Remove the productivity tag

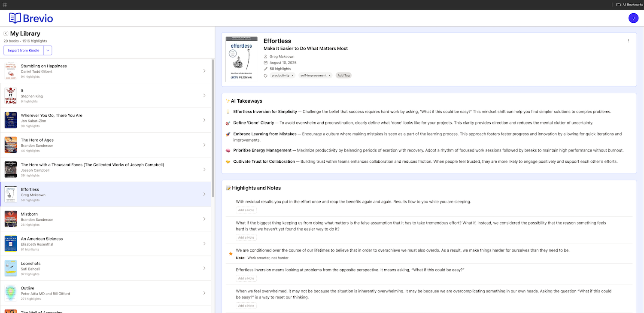coord(292,76)
